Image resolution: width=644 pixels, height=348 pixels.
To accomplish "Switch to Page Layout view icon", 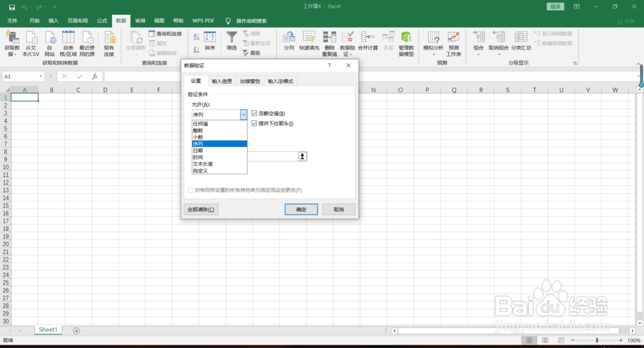I will tap(545, 340).
